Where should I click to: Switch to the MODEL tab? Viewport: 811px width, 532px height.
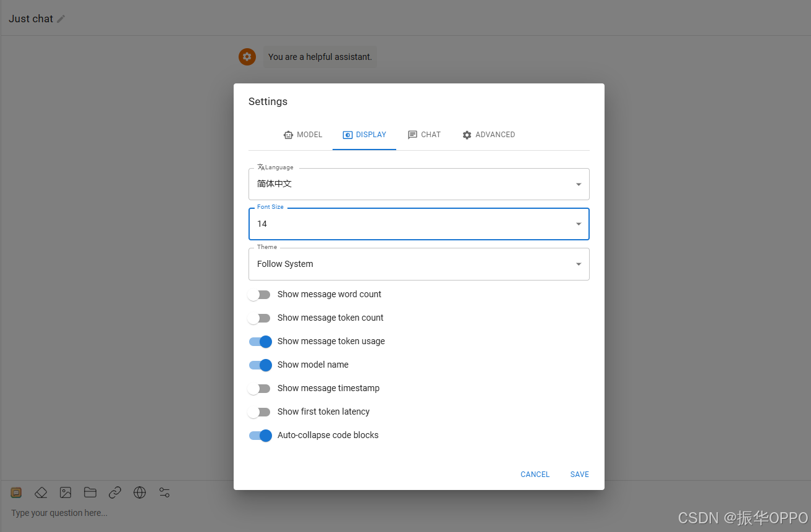pos(303,135)
